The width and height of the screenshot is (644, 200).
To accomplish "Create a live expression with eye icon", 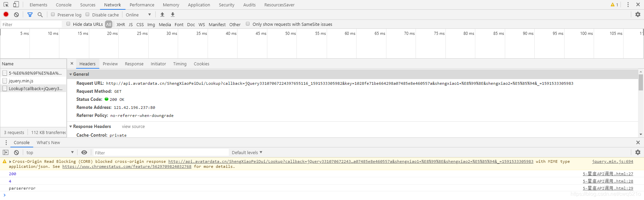I will tap(84, 152).
